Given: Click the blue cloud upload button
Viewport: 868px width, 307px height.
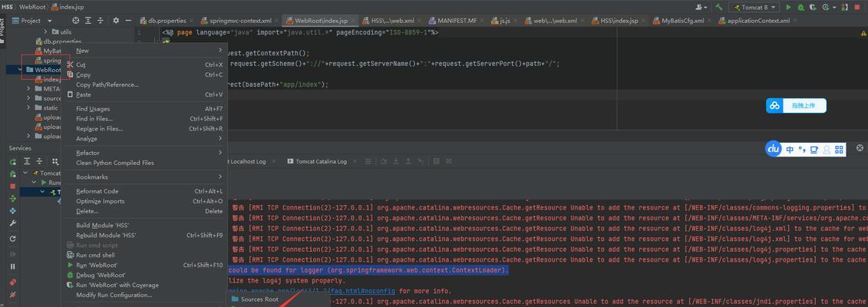Looking at the screenshot, I should coord(796,106).
